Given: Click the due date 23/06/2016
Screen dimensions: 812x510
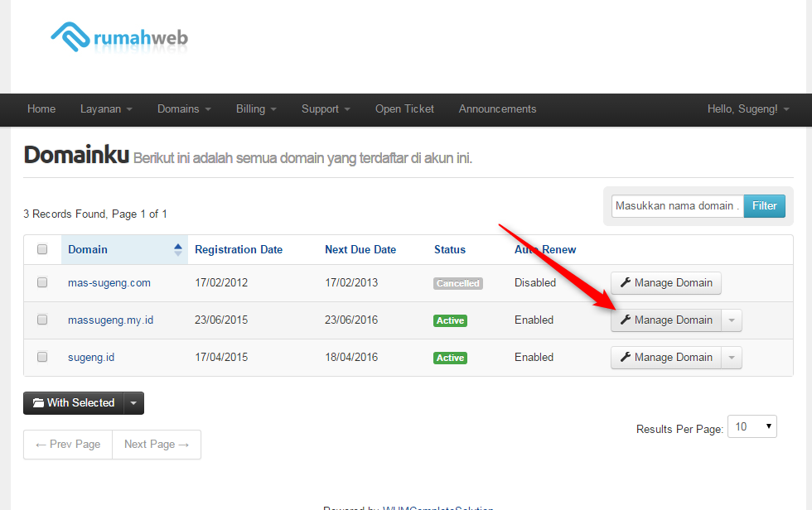Looking at the screenshot, I should pyautogui.click(x=351, y=320).
